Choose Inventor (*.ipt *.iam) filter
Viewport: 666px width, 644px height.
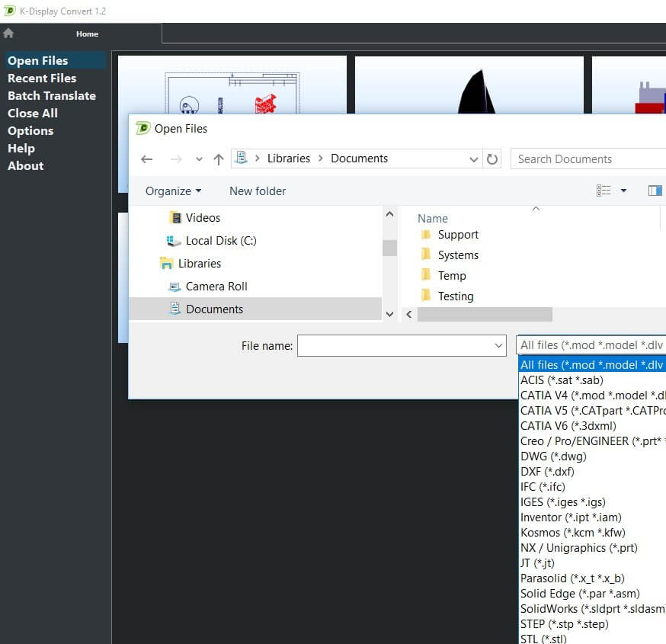pos(571,517)
